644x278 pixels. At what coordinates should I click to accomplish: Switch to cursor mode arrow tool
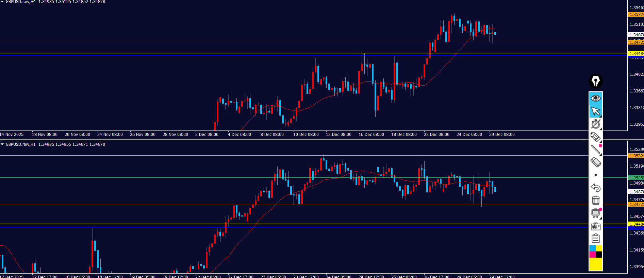point(596,111)
